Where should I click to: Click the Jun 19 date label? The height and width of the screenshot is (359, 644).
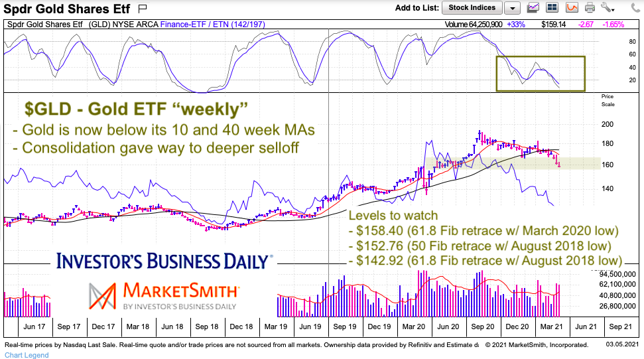[x=310, y=326]
